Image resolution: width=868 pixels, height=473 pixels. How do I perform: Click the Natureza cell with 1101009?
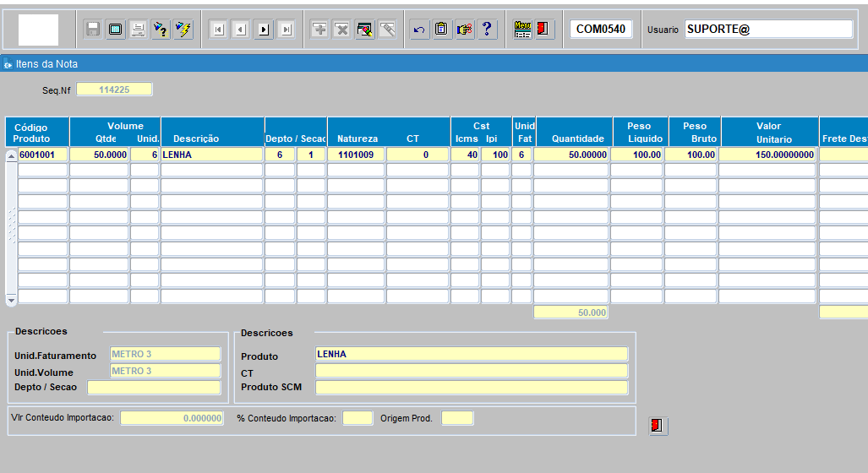click(356, 155)
